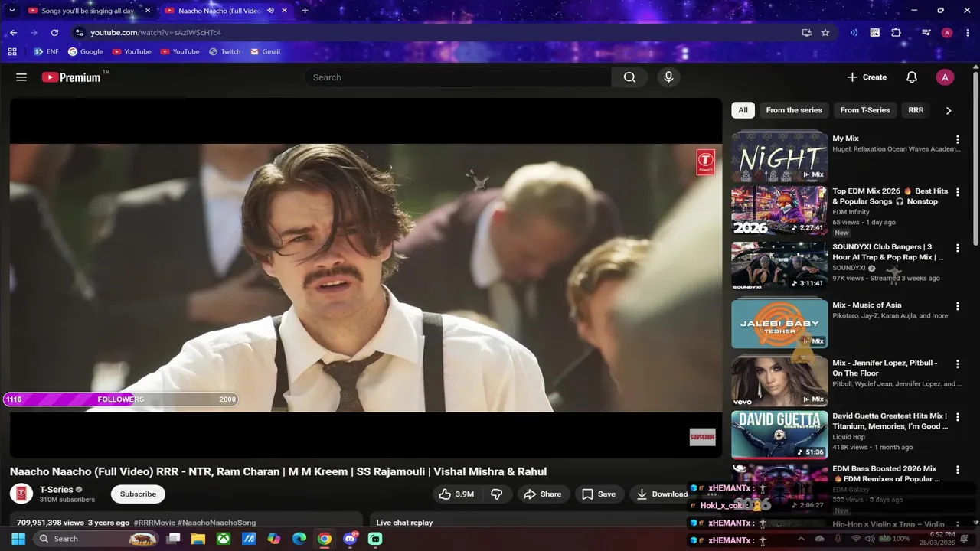
Task: Open options for Top EDM Mix 2026
Action: coord(957,192)
